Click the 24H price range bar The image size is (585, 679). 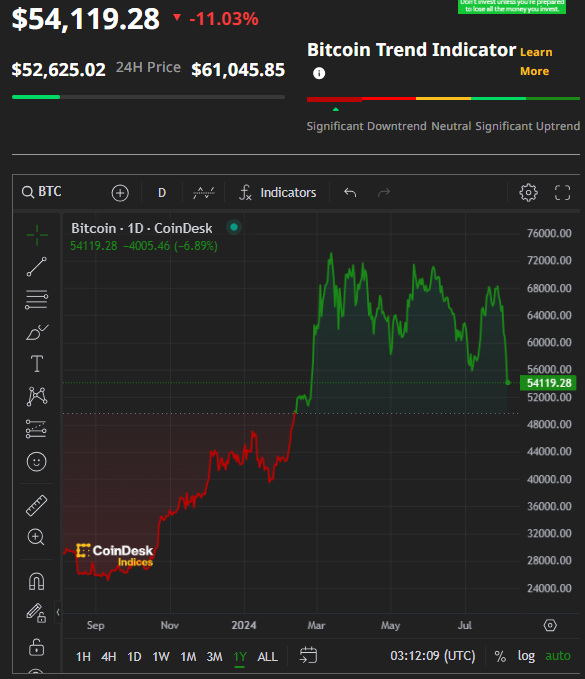coord(148,97)
